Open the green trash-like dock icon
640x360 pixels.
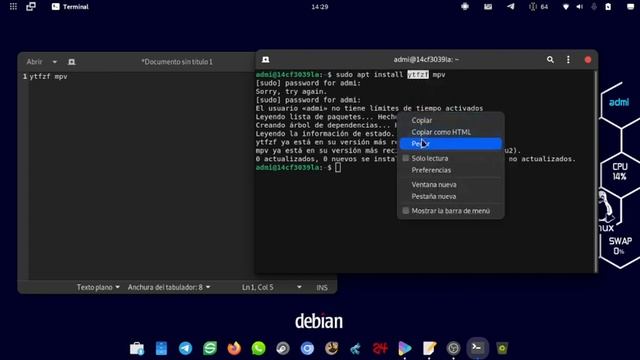click(502, 348)
